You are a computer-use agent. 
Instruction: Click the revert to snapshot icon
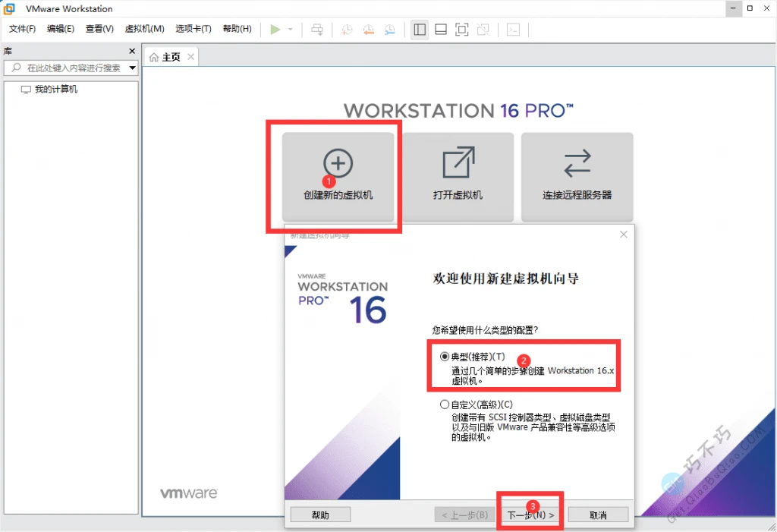tap(369, 30)
